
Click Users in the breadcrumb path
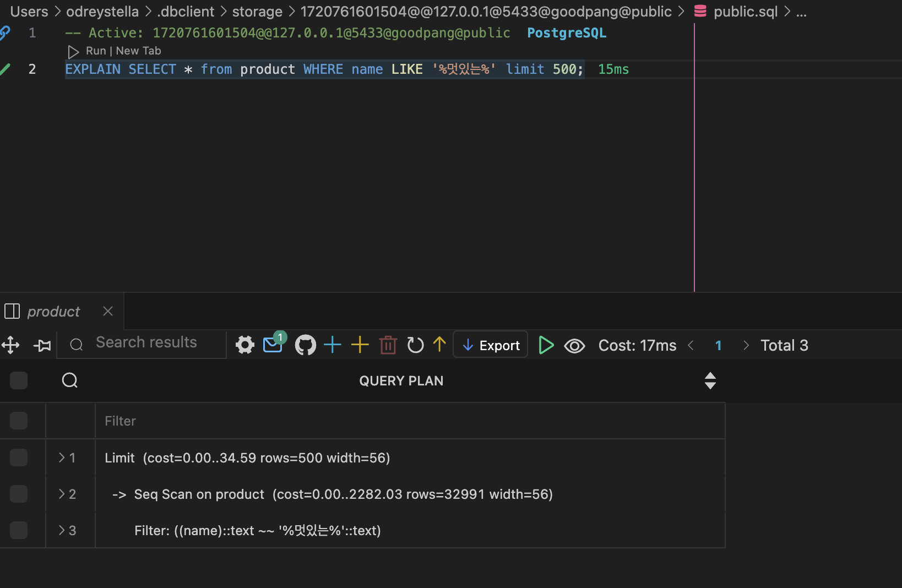pyautogui.click(x=29, y=12)
